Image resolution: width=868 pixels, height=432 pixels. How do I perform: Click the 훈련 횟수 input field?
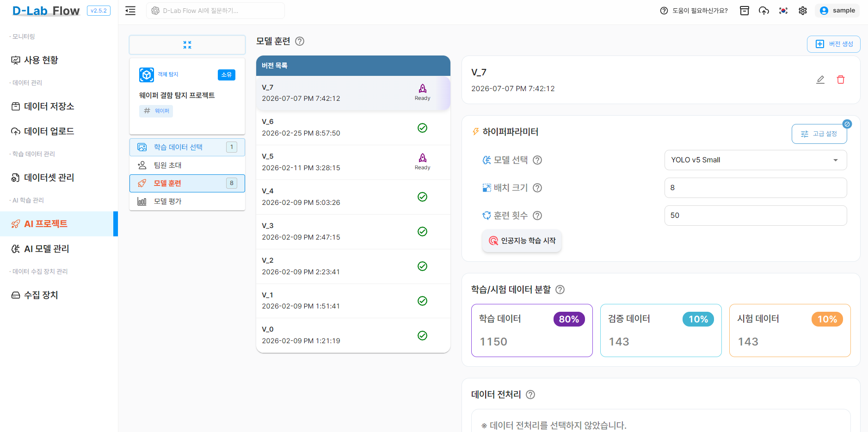756,216
